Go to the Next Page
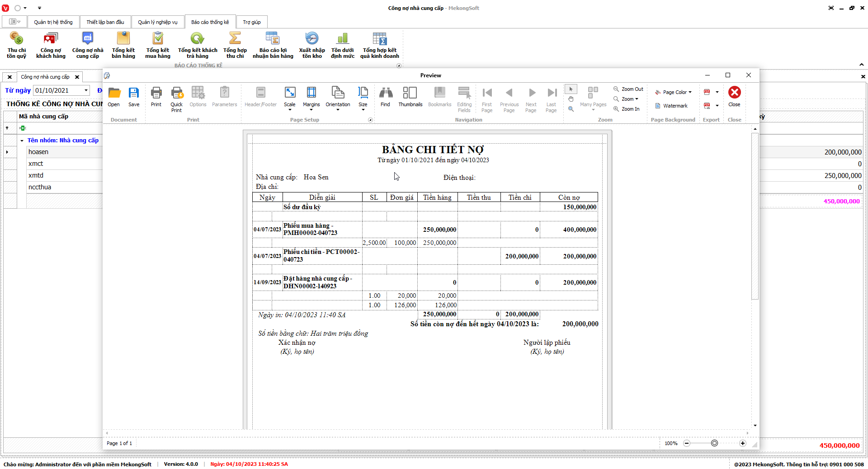This screenshot has height=469, width=868. 531,99
